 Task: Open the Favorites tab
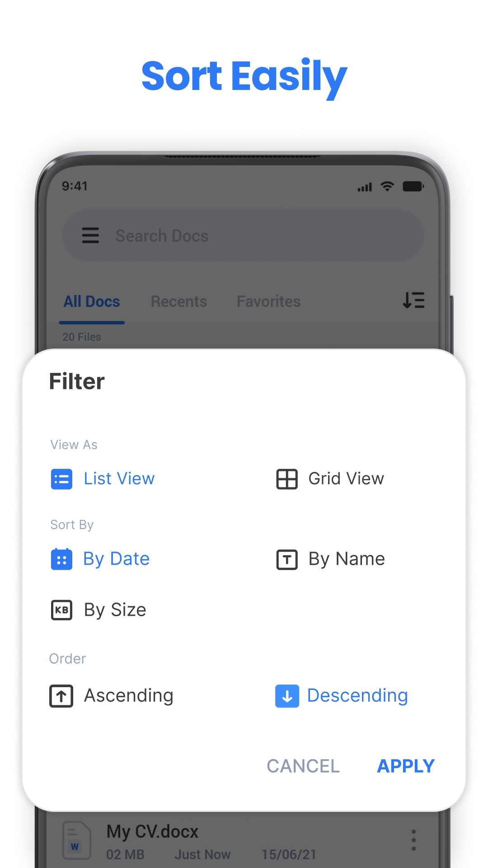[268, 302]
